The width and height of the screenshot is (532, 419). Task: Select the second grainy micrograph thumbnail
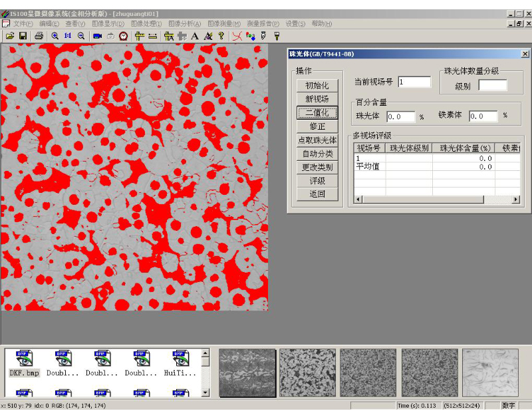(307, 373)
